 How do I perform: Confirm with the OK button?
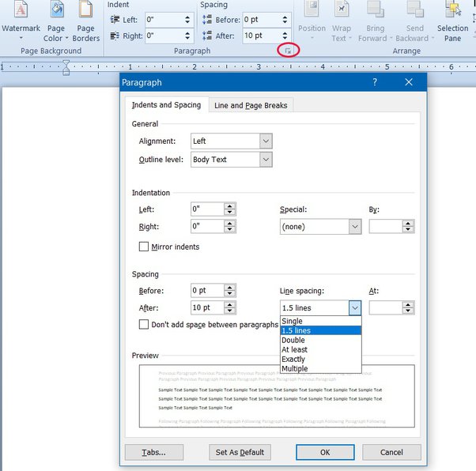[325, 452]
